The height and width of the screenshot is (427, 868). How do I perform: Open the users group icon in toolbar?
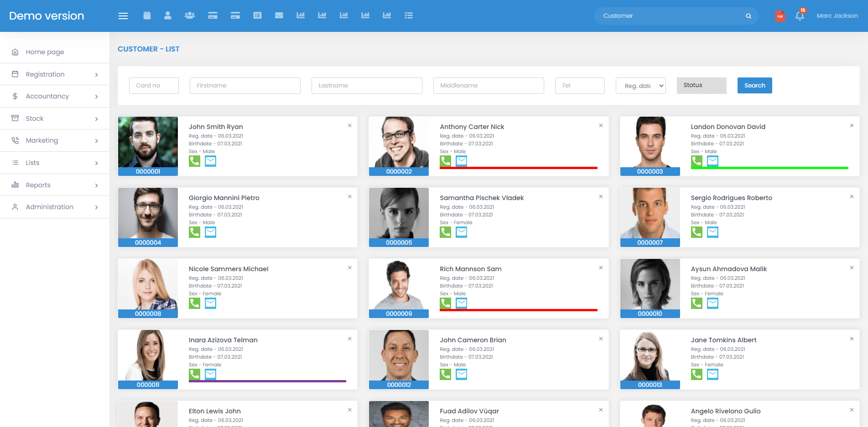pos(190,15)
